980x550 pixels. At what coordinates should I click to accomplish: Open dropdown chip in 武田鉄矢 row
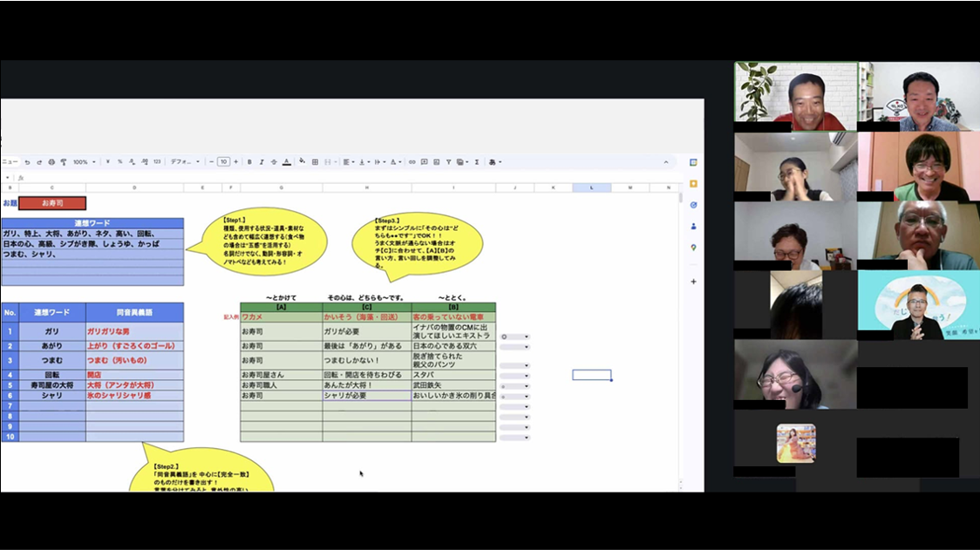(515, 386)
